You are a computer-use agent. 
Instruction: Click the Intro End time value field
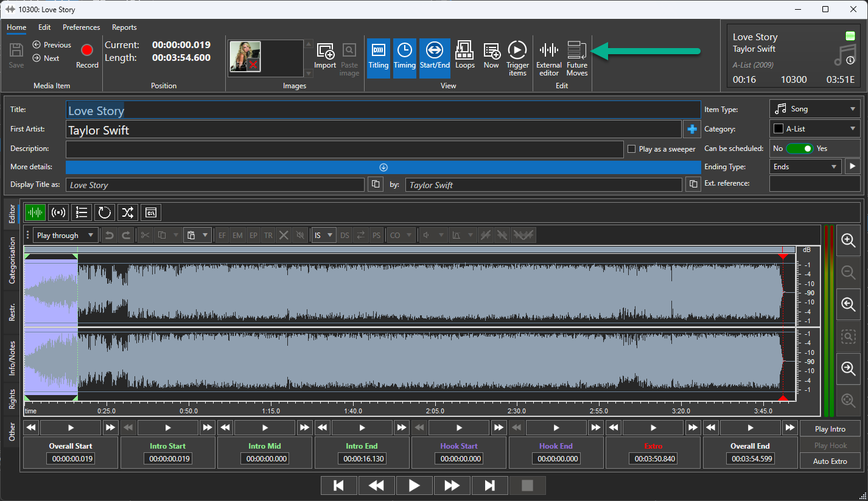pyautogui.click(x=362, y=458)
